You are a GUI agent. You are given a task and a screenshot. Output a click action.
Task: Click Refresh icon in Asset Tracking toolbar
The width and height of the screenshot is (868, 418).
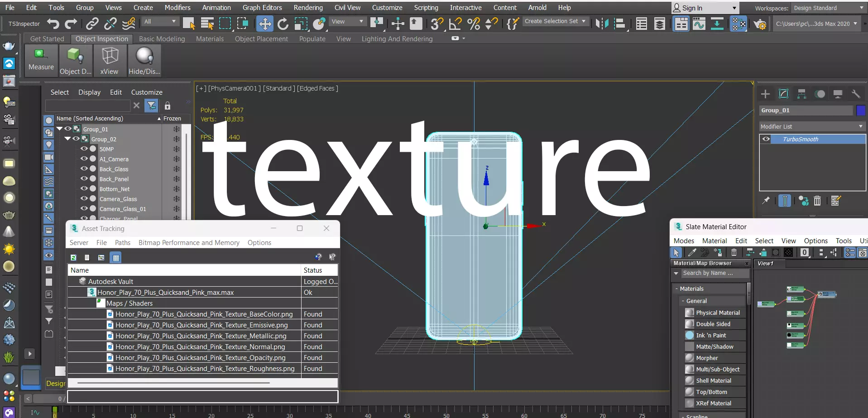pyautogui.click(x=73, y=257)
